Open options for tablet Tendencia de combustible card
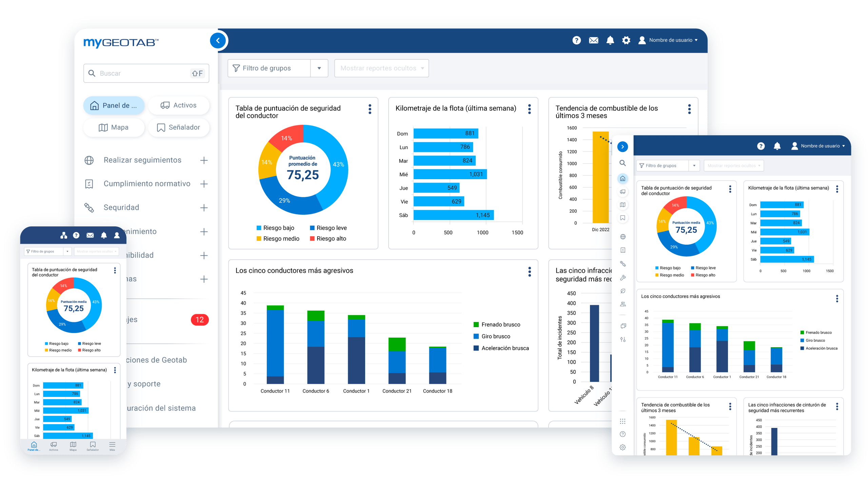Viewport: 868px width, 489px height. click(x=730, y=406)
